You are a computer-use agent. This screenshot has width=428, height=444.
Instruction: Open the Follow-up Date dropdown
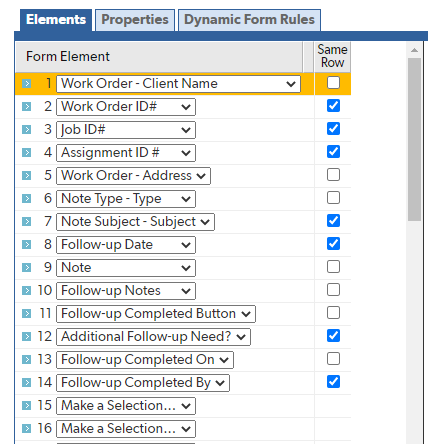pyautogui.click(x=126, y=245)
